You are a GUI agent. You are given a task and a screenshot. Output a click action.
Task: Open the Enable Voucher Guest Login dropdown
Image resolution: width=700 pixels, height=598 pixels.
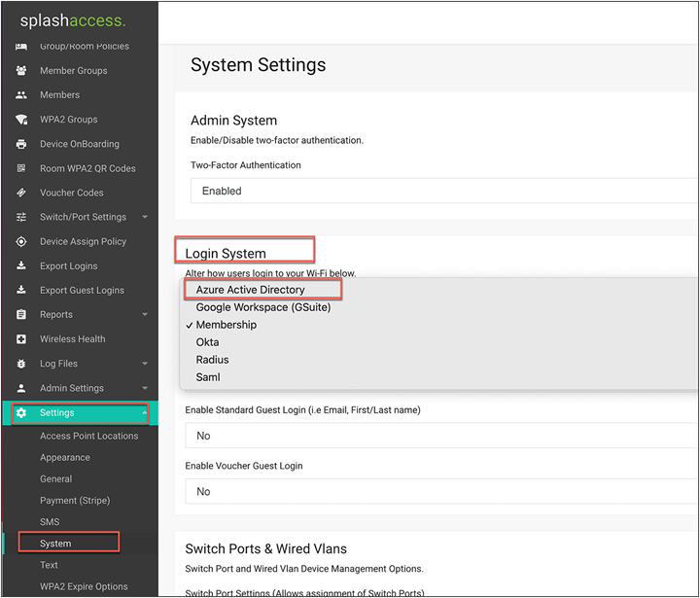441,491
